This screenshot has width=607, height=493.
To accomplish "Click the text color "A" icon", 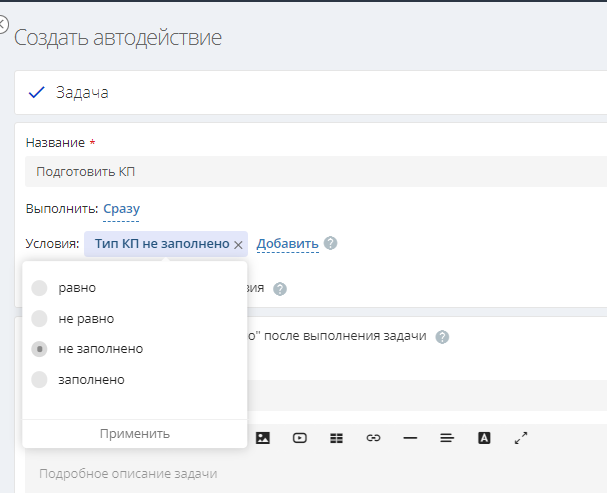I will [x=484, y=438].
